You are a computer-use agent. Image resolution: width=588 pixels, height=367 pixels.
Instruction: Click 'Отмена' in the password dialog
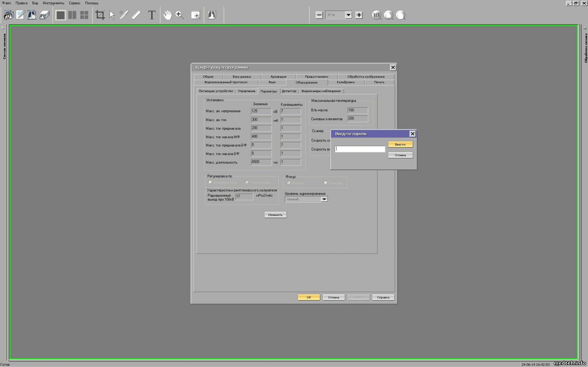(400, 155)
